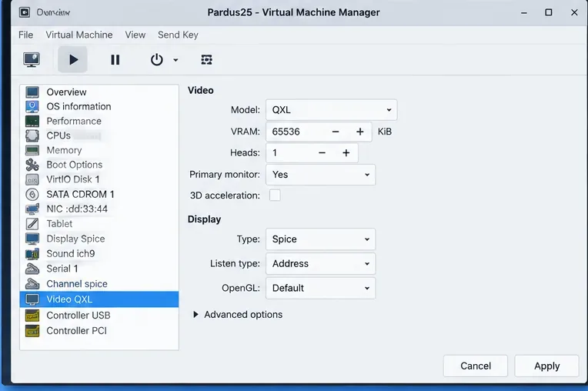Click the Apply button
The width and height of the screenshot is (588, 391).
[546, 366]
